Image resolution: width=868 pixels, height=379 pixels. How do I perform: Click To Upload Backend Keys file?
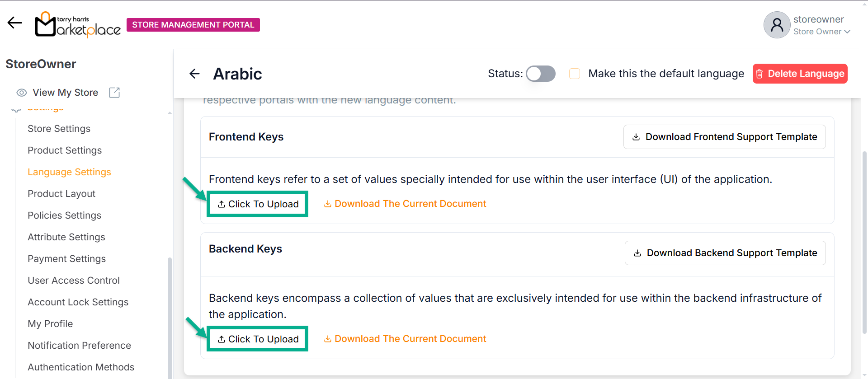258,339
